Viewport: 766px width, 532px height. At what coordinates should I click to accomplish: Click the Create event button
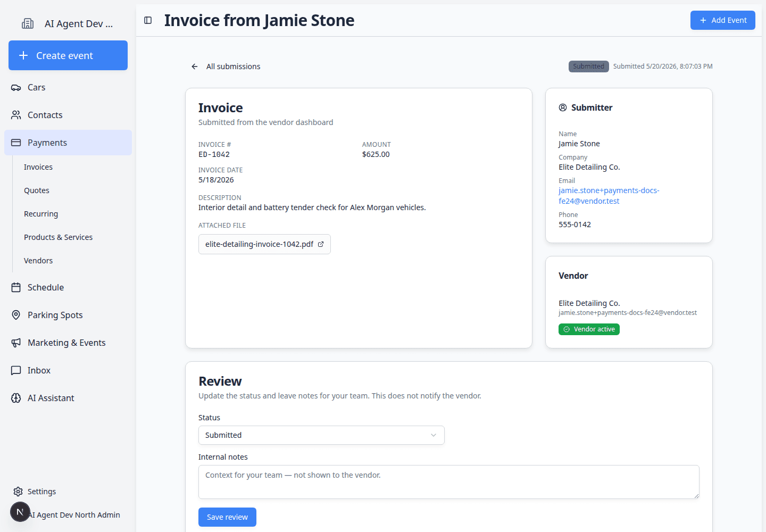[68, 55]
